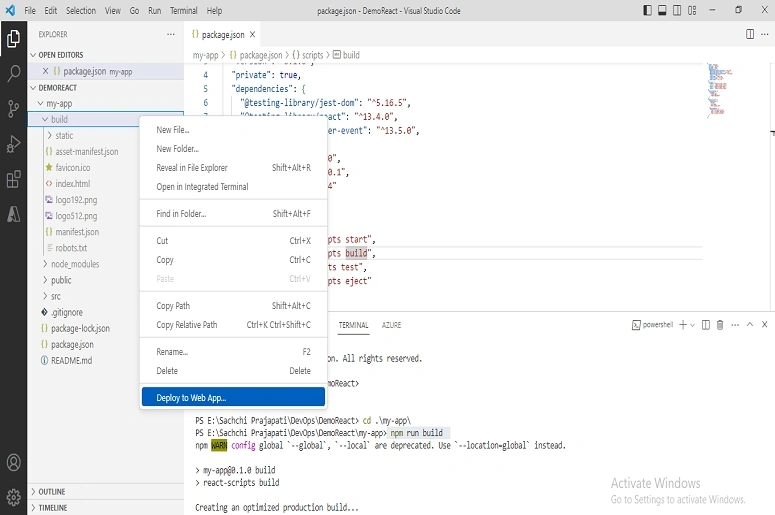Open the Accounts menu icon
Viewport: 775px width, 515px height.
[13, 463]
